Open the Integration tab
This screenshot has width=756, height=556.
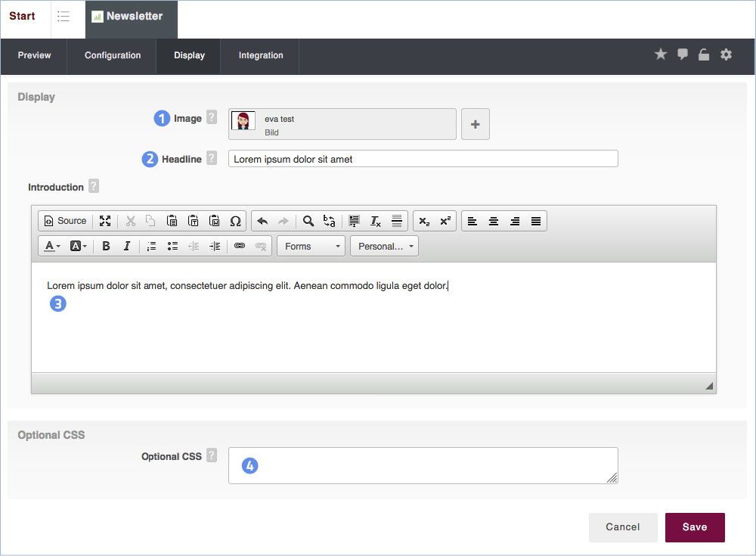(x=261, y=56)
